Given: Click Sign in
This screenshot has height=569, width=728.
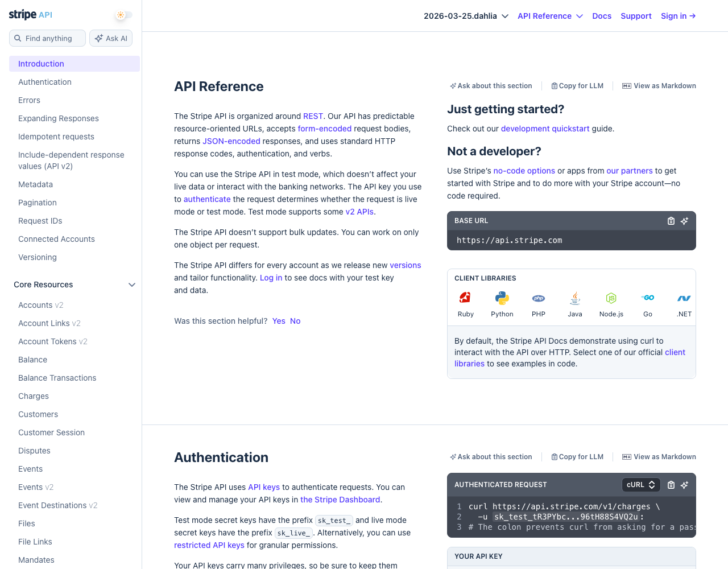Looking at the screenshot, I should coord(678,16).
